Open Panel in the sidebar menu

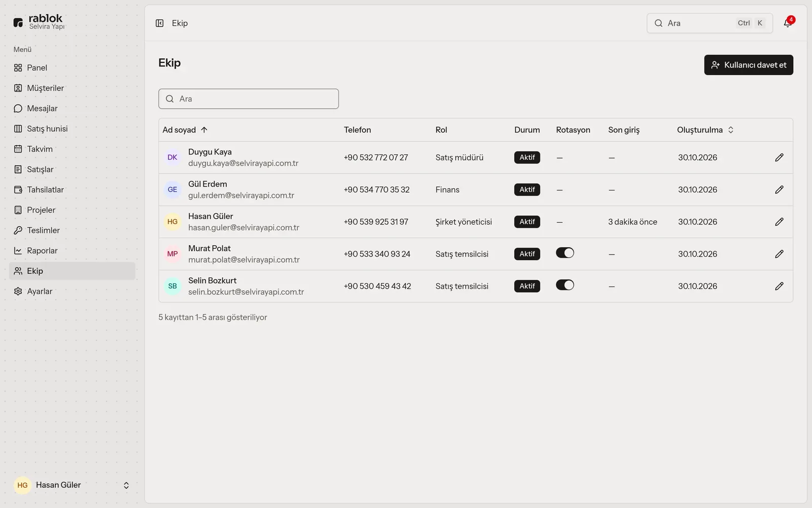pyautogui.click(x=72, y=68)
